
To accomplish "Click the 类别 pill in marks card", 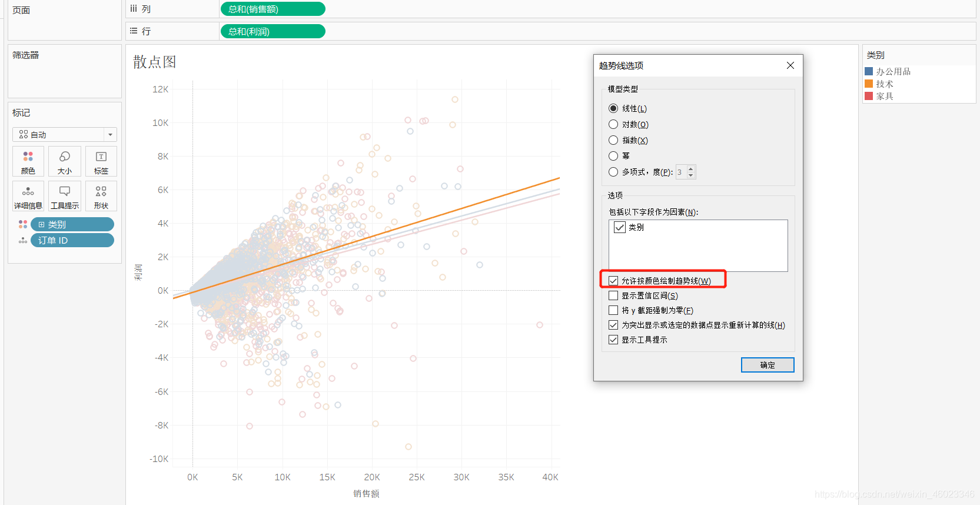I will point(72,224).
